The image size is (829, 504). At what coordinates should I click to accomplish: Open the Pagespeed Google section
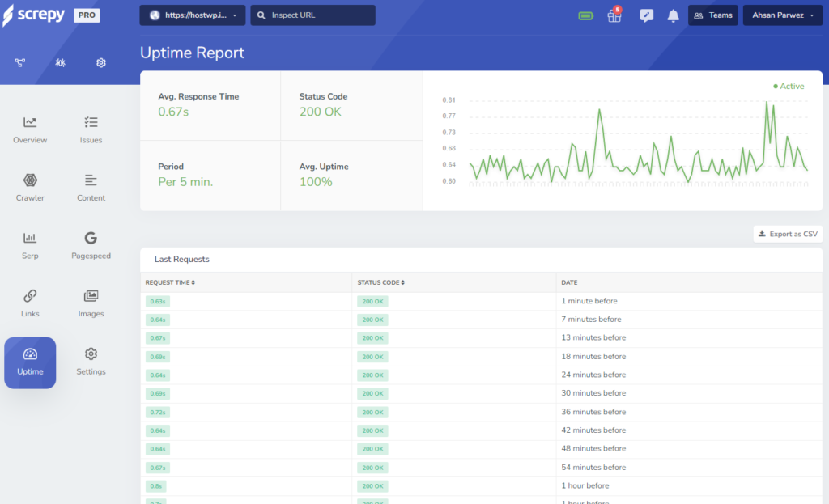pos(91,245)
